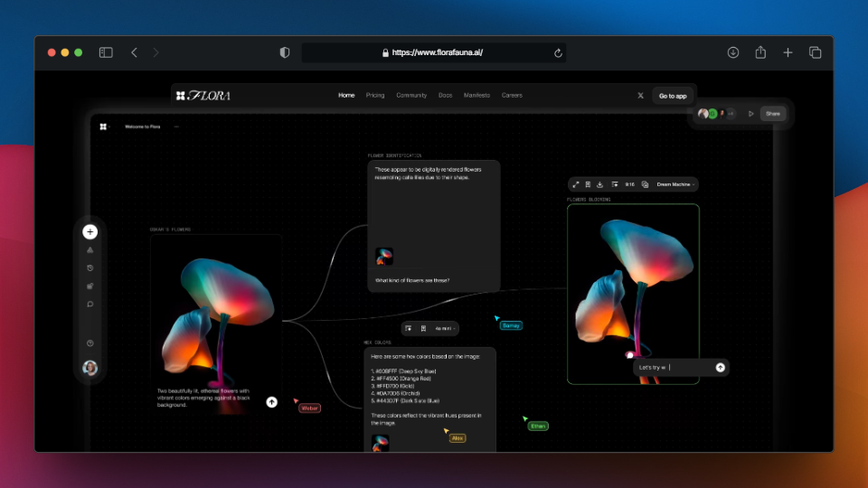Click the flower thumbnail below Hex Colors text
868x488 pixels.
[x=381, y=443]
